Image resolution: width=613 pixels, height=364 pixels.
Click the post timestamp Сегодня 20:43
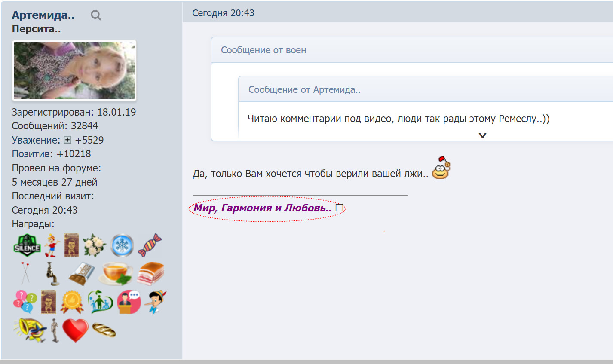tap(223, 13)
